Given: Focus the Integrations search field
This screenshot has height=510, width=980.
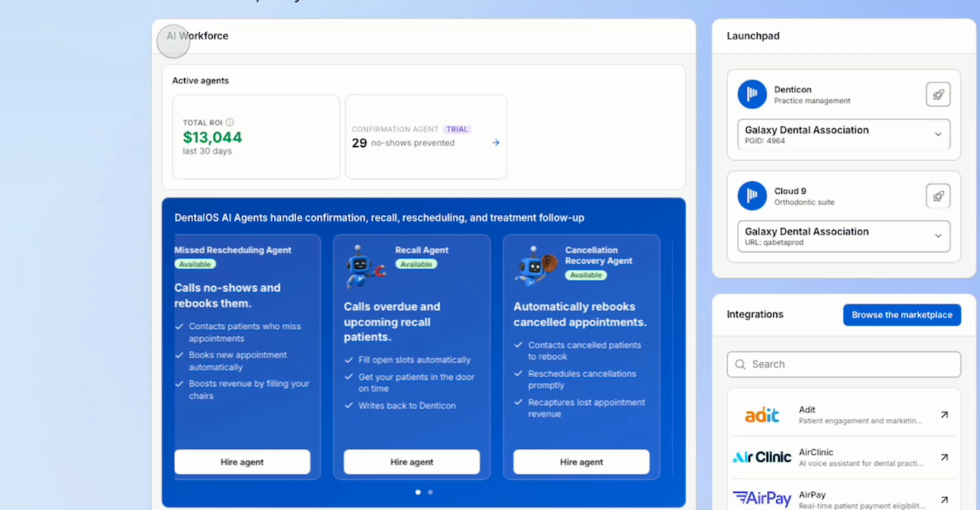Looking at the screenshot, I should [843, 364].
